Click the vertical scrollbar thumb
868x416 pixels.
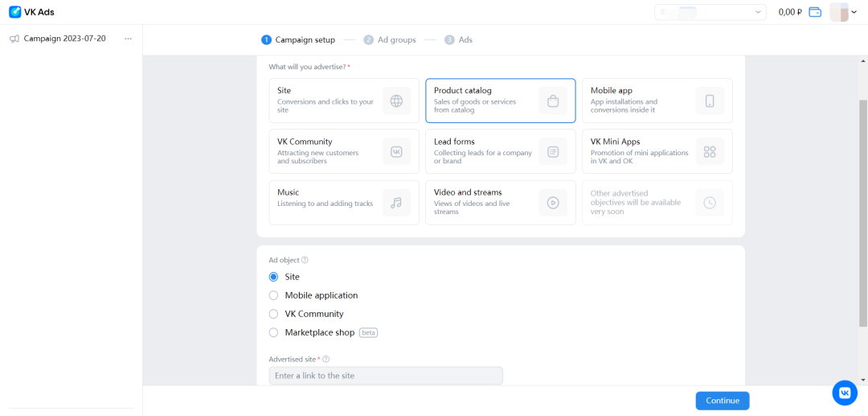pyautogui.click(x=863, y=213)
